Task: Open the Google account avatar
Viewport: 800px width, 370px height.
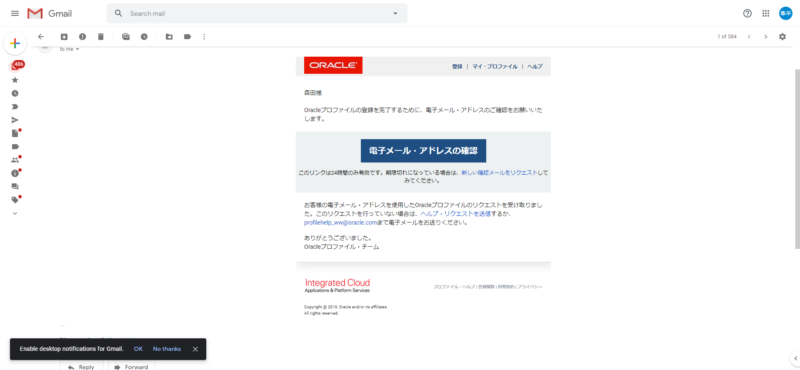Action: [x=785, y=14]
